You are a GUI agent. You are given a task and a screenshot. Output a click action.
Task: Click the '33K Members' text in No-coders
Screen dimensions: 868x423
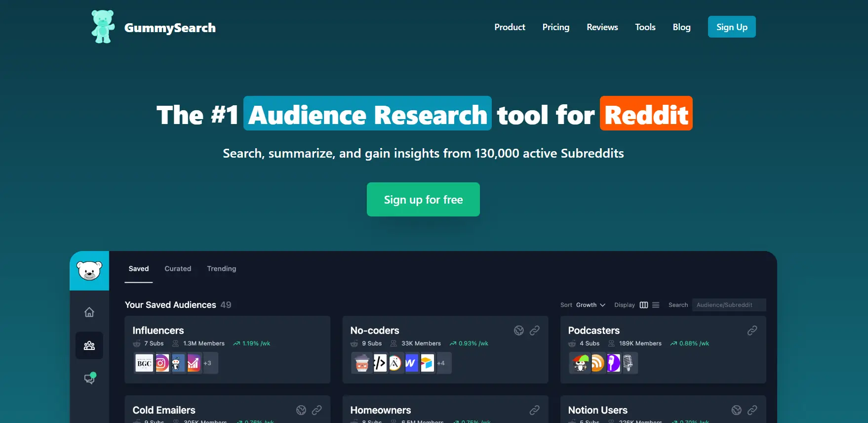(x=421, y=343)
